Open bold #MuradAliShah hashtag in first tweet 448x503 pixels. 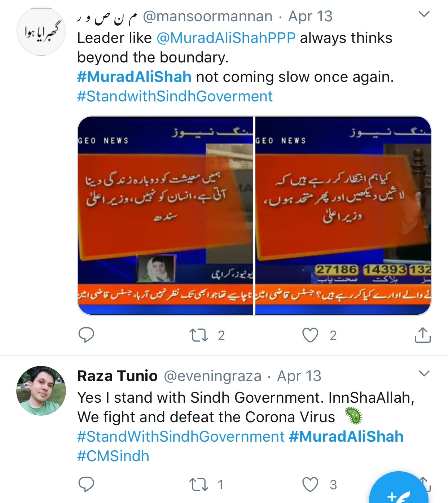coord(134,77)
